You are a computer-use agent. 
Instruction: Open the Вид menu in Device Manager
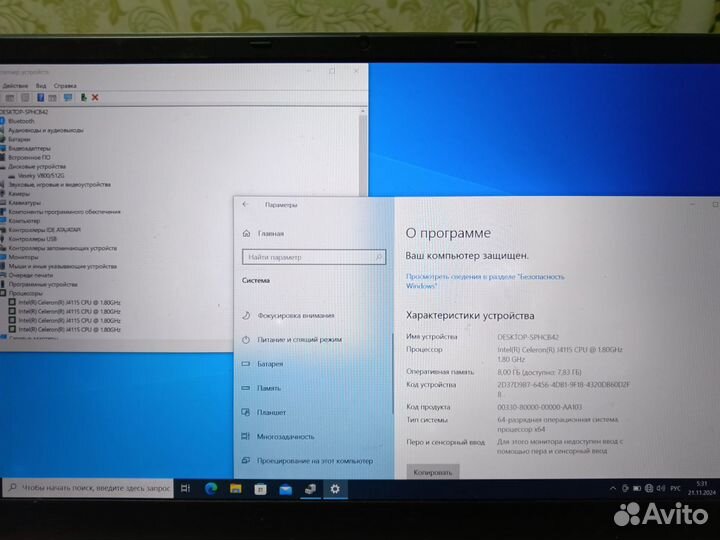41,86
